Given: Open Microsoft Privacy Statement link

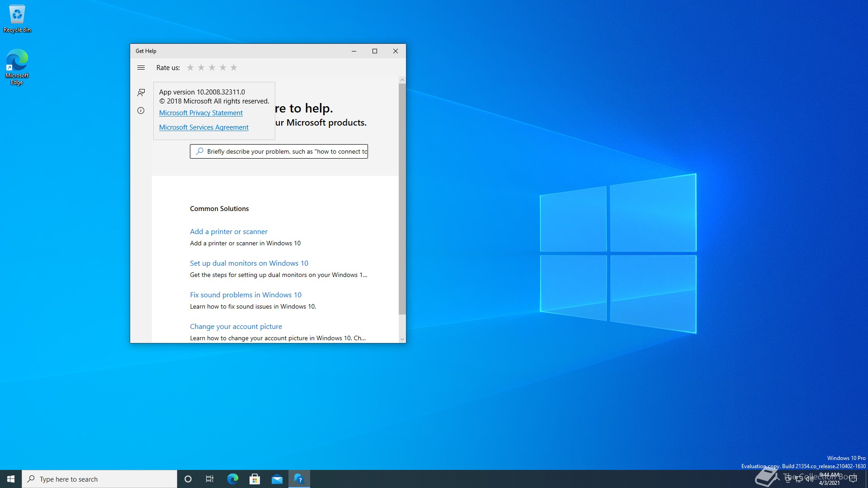Looking at the screenshot, I should (x=201, y=113).
